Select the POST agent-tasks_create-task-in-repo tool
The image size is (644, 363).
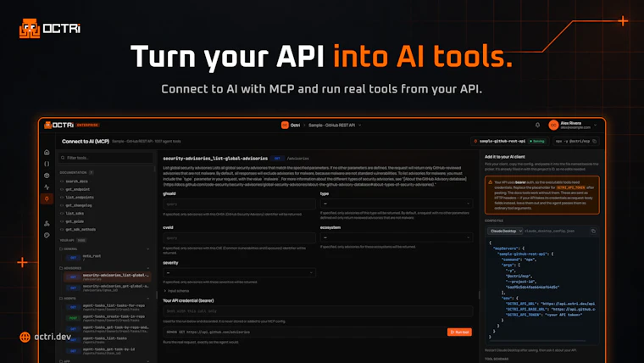pyautogui.click(x=108, y=318)
